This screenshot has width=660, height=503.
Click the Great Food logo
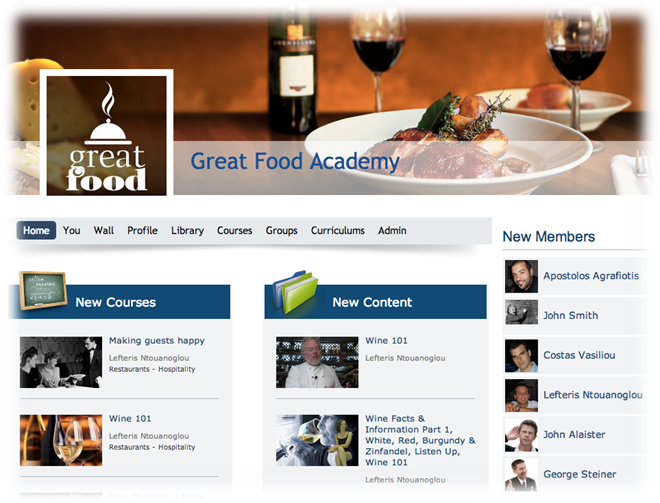[x=106, y=133]
